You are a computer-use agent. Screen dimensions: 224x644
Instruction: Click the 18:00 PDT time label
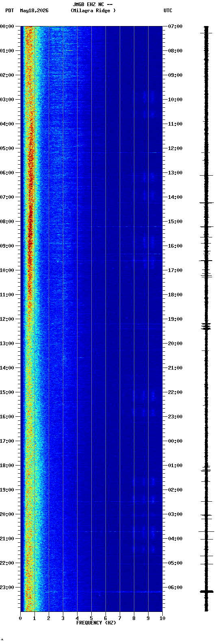pos(7,466)
